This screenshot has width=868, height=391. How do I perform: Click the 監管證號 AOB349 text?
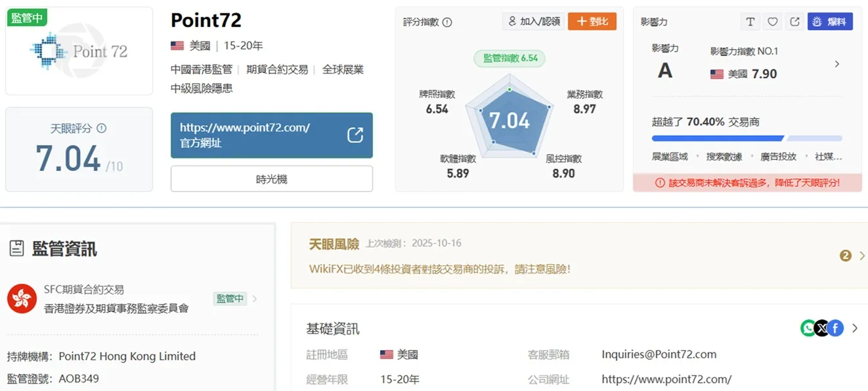point(53,379)
